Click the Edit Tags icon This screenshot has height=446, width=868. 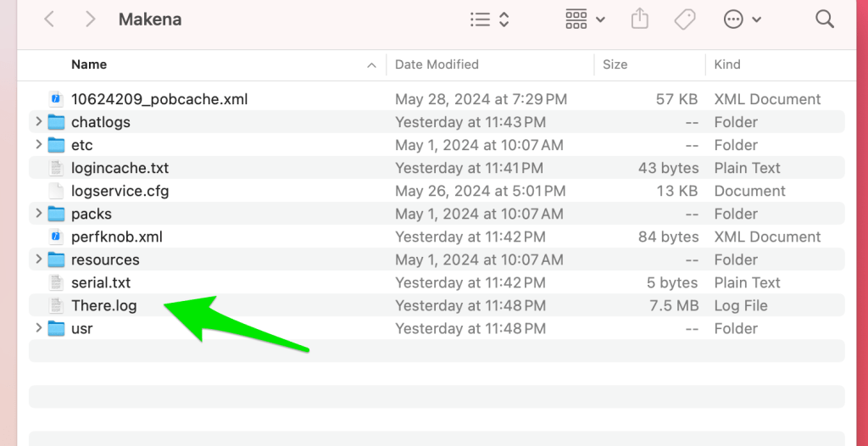(686, 20)
